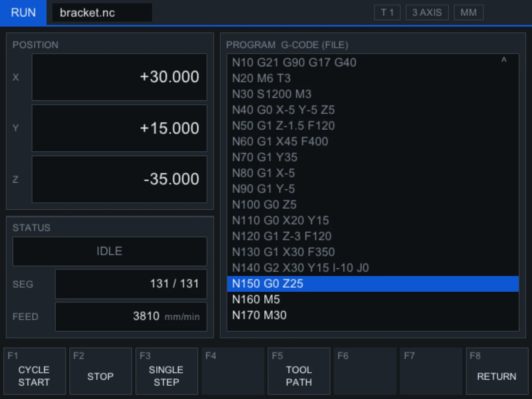The width and height of the screenshot is (532, 399).
Task: Click F8 RETURN softkey
Action: (497, 371)
